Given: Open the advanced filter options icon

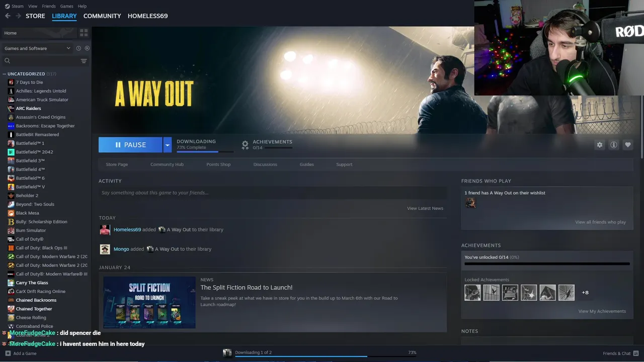Looking at the screenshot, I should click(x=84, y=61).
